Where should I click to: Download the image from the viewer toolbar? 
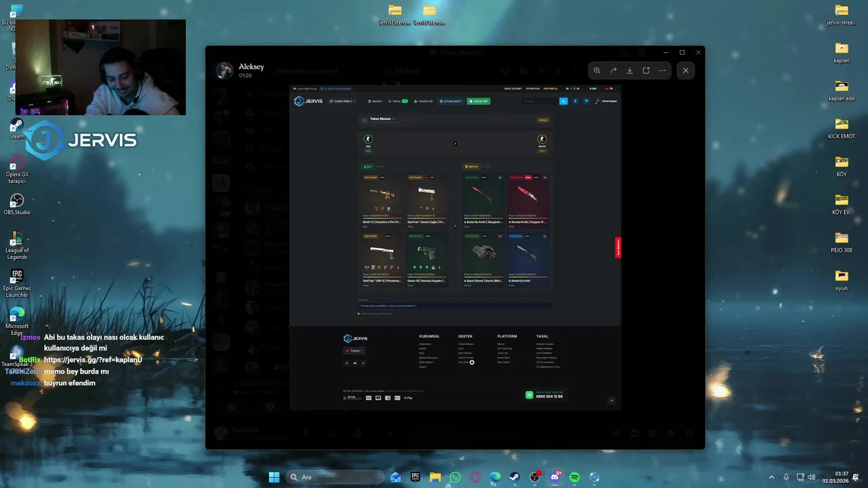pyautogui.click(x=629, y=70)
